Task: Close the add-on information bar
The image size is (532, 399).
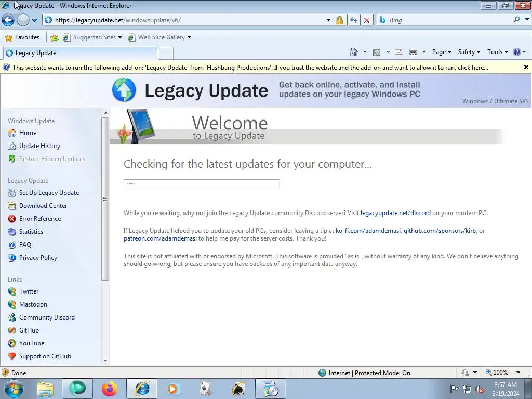Action: click(526, 67)
